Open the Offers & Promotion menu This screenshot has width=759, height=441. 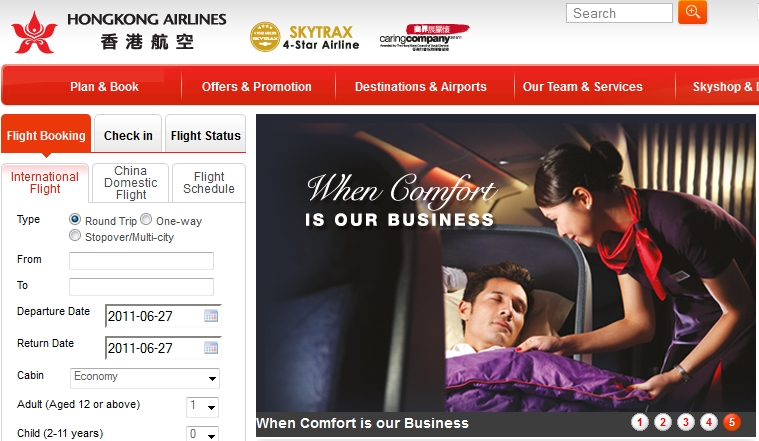coord(257,87)
